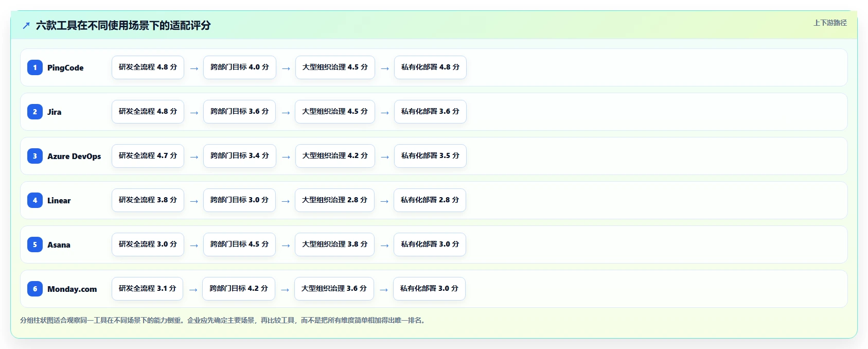Viewport: 868px width, 349px height.
Task: Click the 跨部门目标 3.4 分 chip
Action: (x=240, y=156)
